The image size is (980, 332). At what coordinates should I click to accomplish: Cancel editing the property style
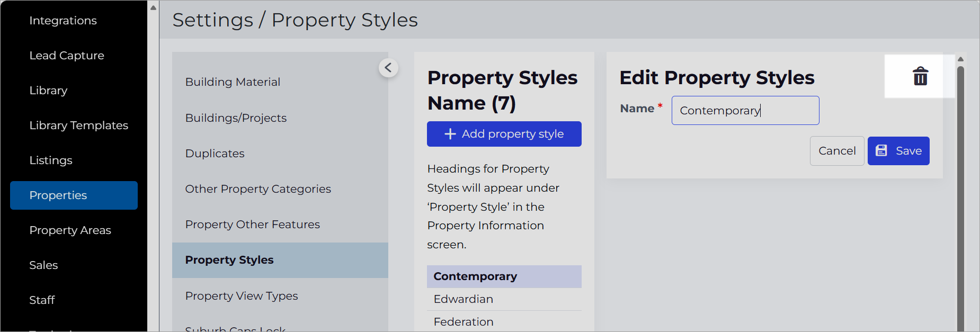pyautogui.click(x=836, y=151)
